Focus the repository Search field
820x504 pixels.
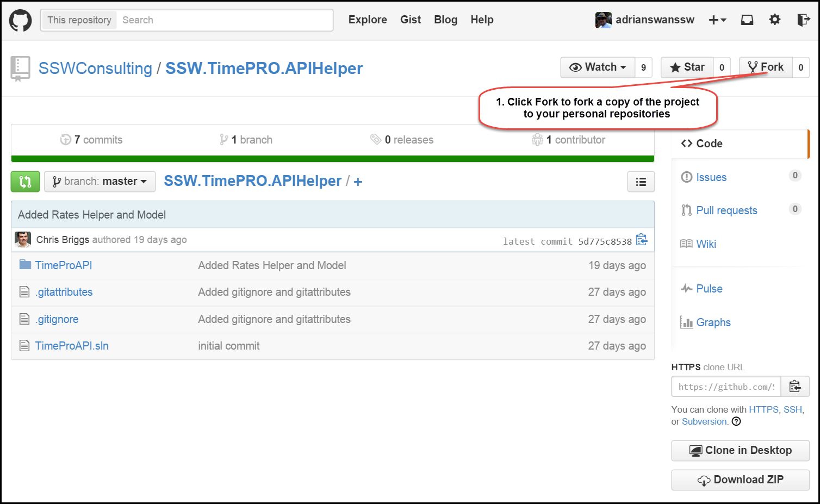[224, 20]
